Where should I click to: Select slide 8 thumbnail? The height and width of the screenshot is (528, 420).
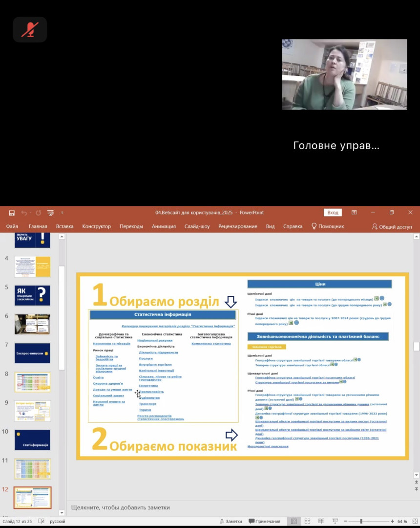[x=32, y=382]
